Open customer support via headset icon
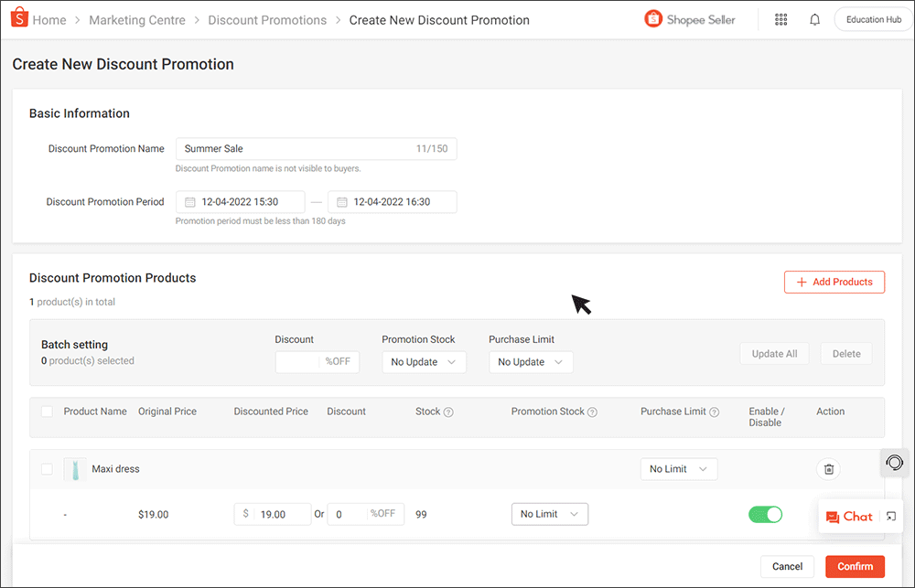Image resolution: width=915 pixels, height=588 pixels. [894, 463]
